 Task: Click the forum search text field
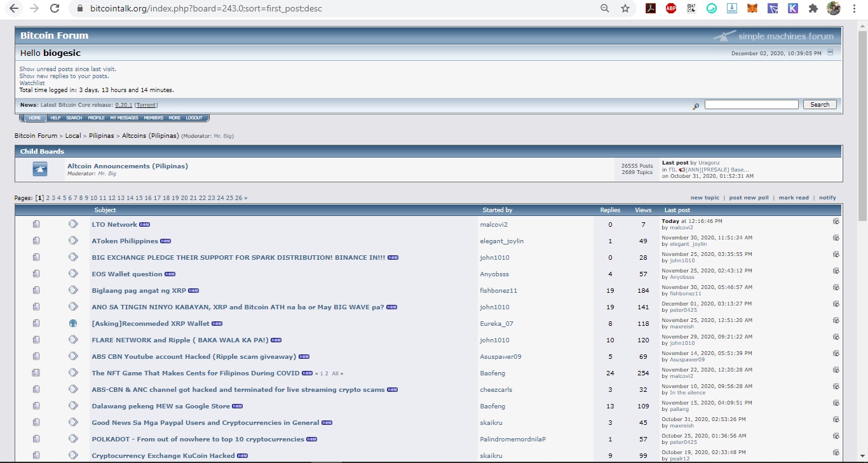tap(752, 104)
